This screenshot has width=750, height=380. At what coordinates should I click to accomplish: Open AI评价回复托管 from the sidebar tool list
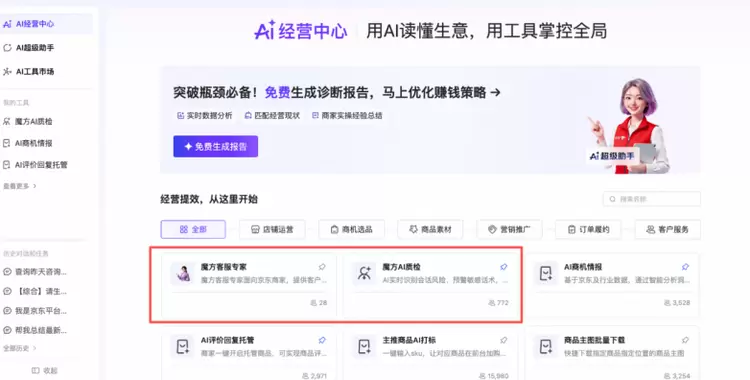click(35, 165)
